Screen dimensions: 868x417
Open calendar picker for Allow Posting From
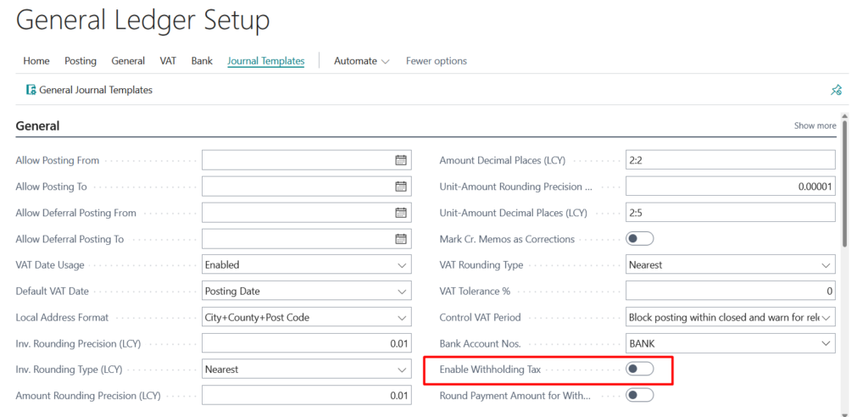(401, 160)
